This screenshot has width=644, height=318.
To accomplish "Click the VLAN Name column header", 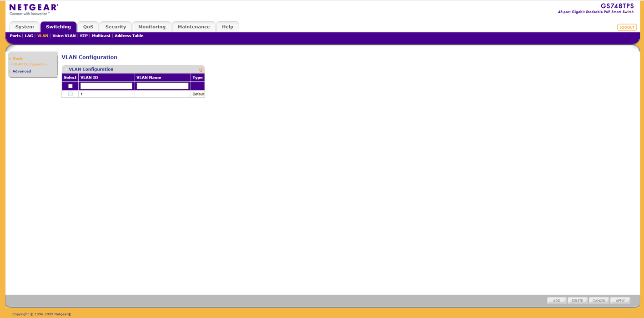I will coord(162,78).
